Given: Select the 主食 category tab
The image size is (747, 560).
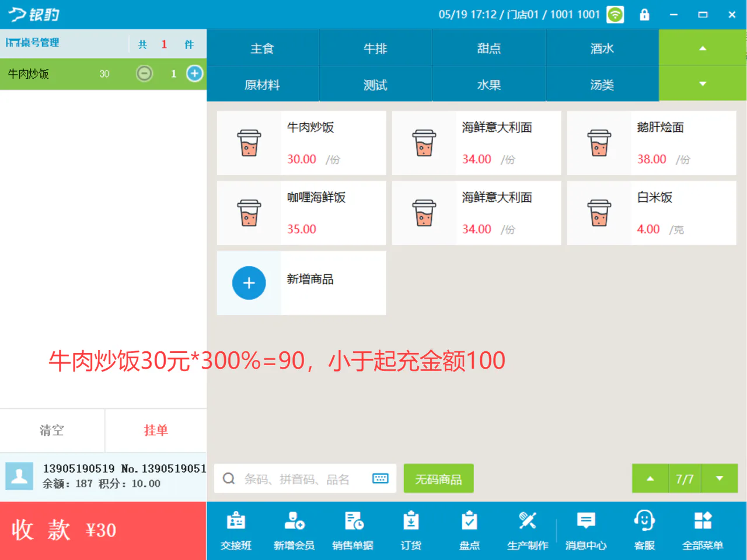Looking at the screenshot, I should pyautogui.click(x=263, y=48).
